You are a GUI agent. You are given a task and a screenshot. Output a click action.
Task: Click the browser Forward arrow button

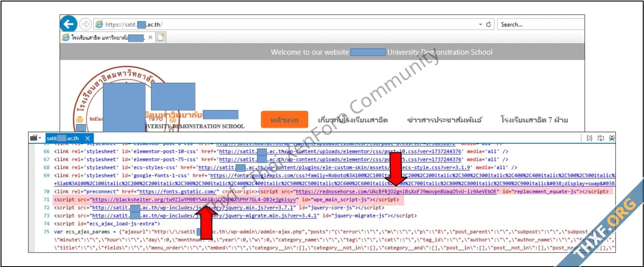(85, 24)
